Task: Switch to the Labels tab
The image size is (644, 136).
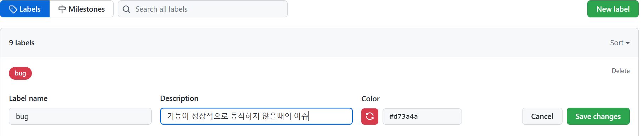Action: click(25, 9)
